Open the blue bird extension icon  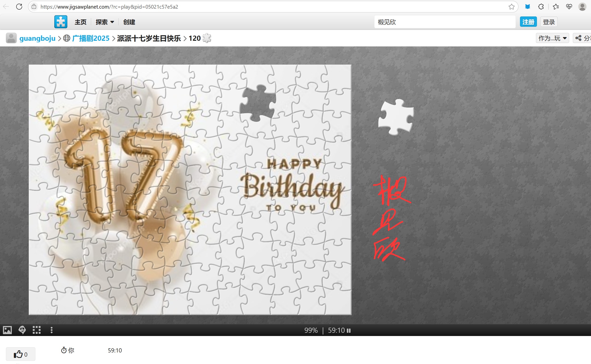528,7
